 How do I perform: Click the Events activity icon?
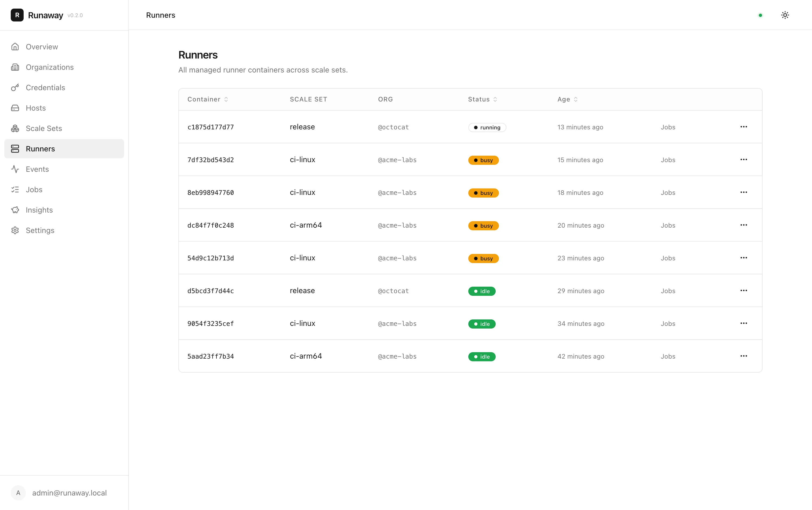coord(15,169)
